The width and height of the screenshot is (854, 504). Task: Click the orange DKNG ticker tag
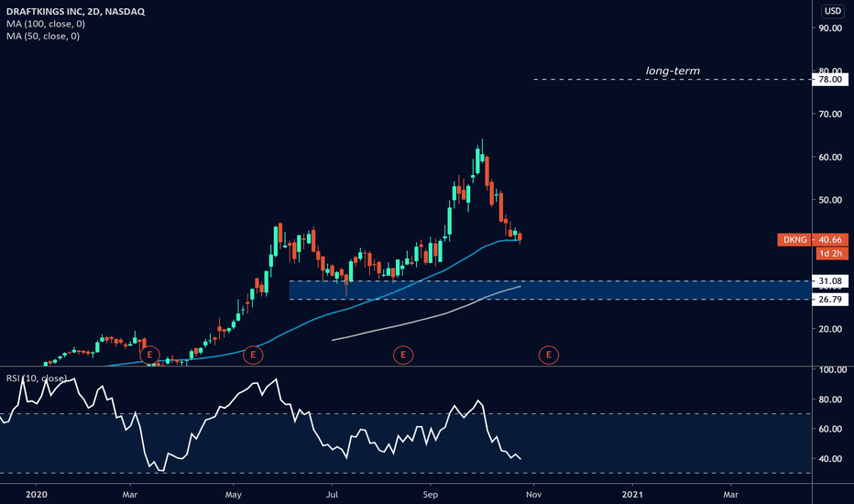point(794,240)
